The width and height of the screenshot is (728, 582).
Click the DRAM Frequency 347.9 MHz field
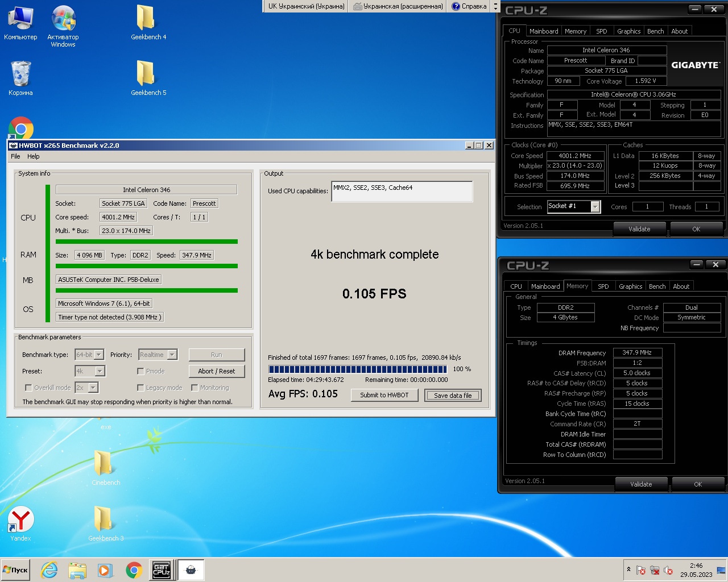638,352
